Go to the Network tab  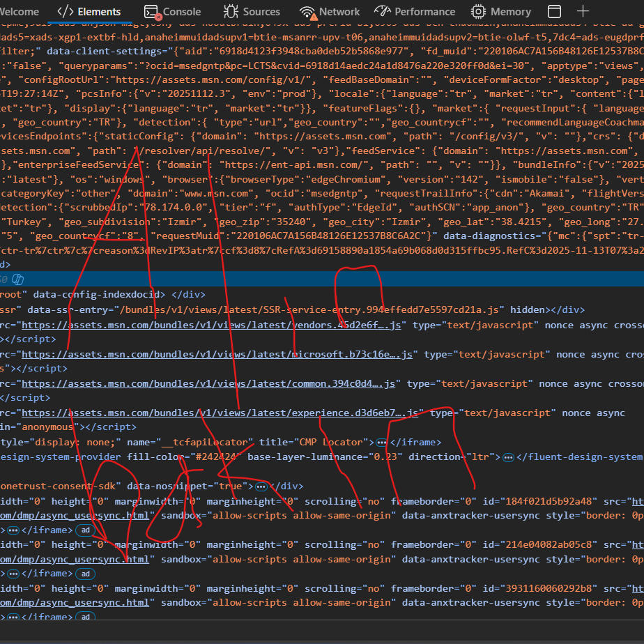pyautogui.click(x=330, y=12)
